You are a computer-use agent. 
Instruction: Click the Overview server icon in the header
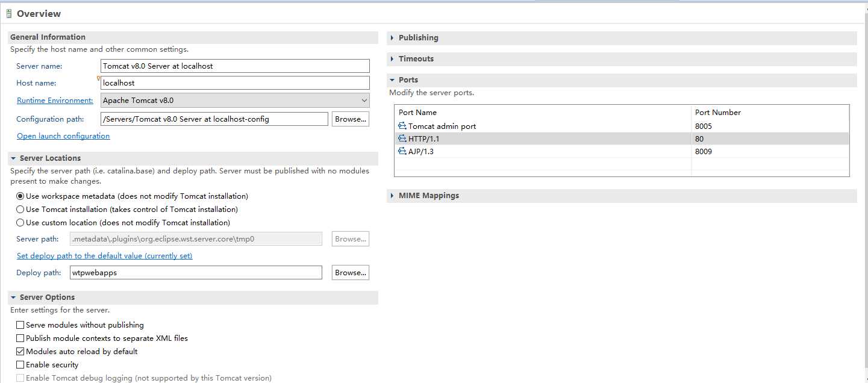(x=9, y=13)
